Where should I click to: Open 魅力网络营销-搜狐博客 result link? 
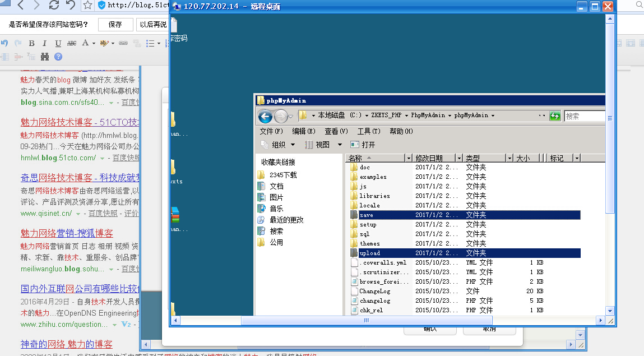click(x=67, y=233)
